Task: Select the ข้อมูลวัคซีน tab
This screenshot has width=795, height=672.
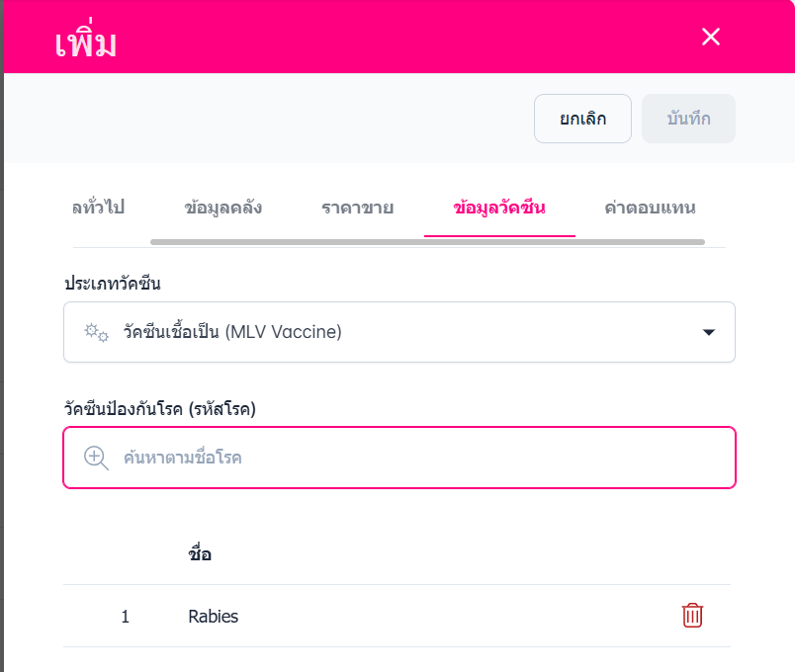Action: click(499, 208)
